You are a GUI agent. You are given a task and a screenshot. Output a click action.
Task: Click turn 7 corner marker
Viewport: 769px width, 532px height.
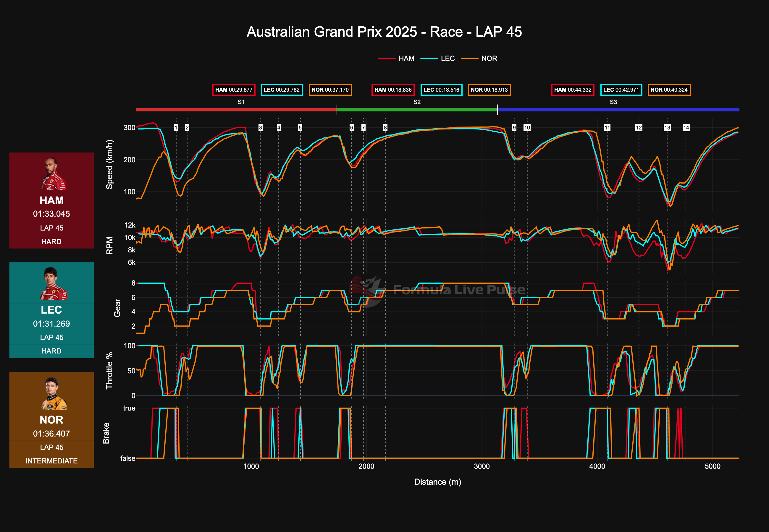pos(364,128)
